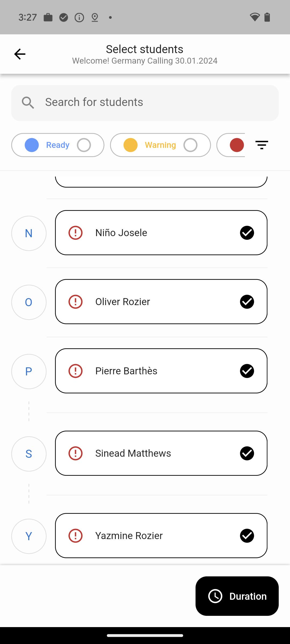Screen dimensions: 290x644
Task: Toggle Yazmine Rozier's selection checkmark
Action: [247, 536]
